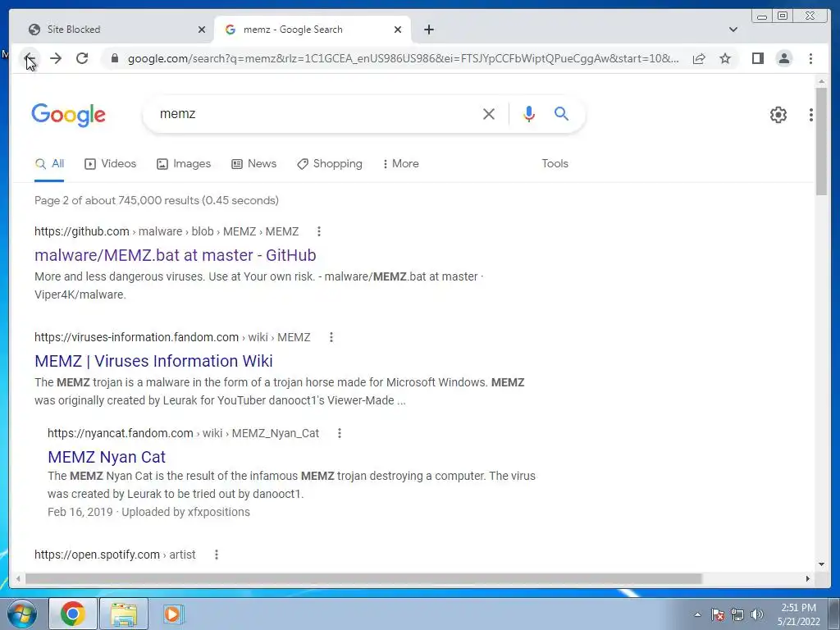The height and width of the screenshot is (630, 840).
Task: Click the open.spotify.com URL breadcrumb
Action: 115,555
